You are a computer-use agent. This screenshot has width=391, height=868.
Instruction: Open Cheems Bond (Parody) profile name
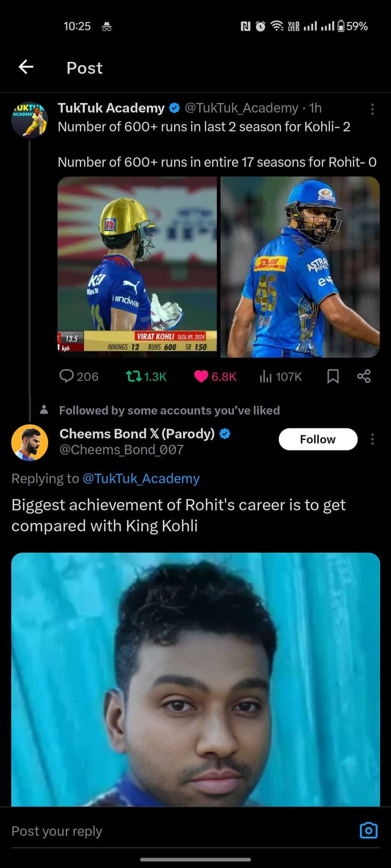tap(137, 434)
